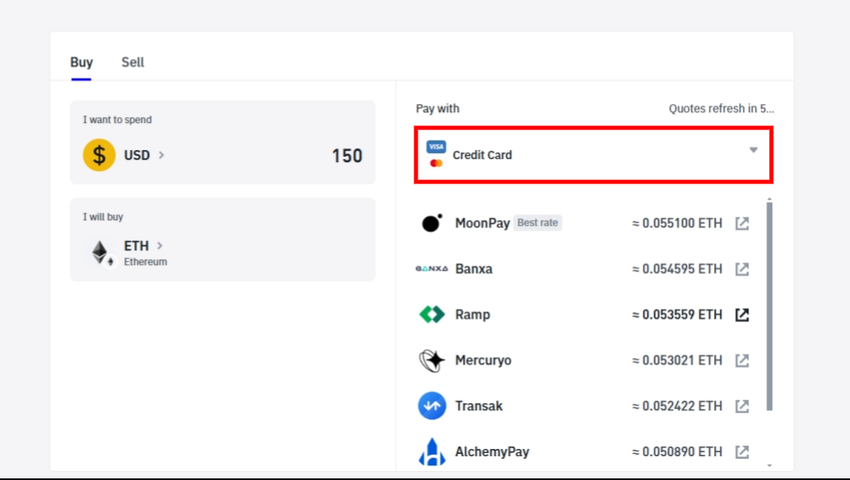Click the Ethereum ETH coin icon
This screenshot has width=850, height=480.
(x=101, y=253)
